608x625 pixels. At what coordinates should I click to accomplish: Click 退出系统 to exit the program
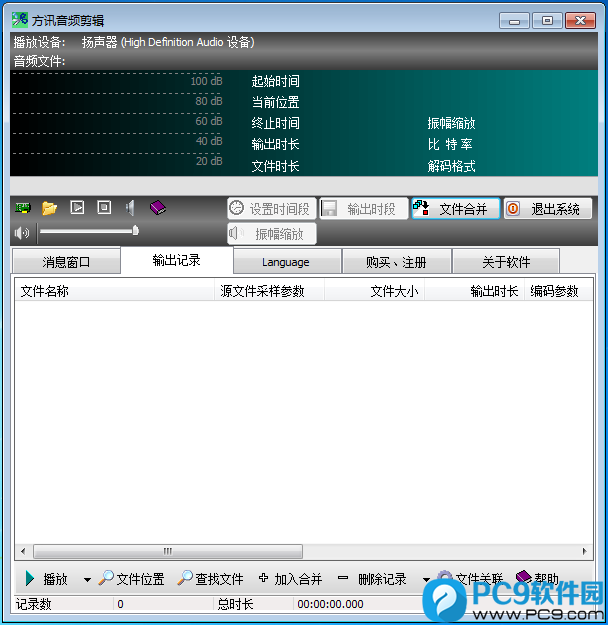pos(548,208)
